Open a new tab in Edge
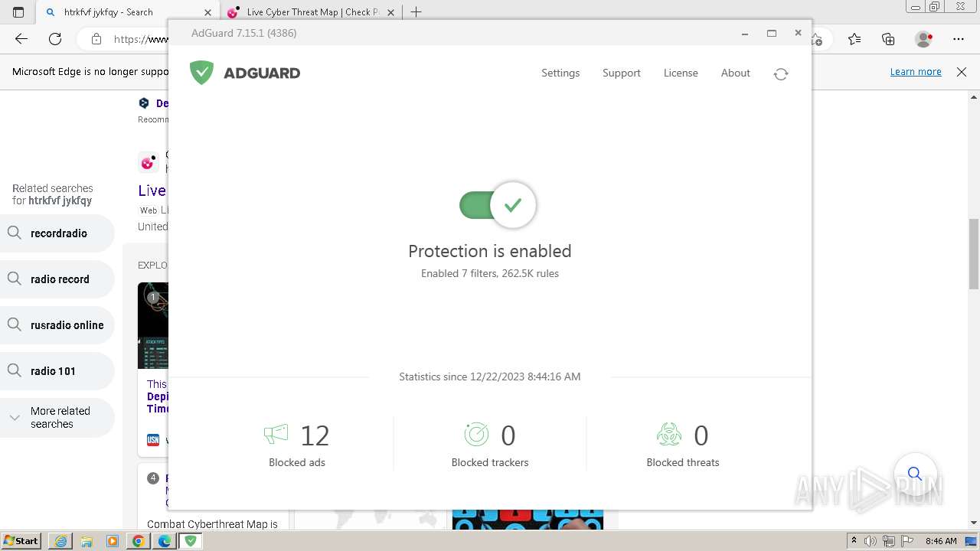This screenshot has width=980, height=551. pyautogui.click(x=416, y=12)
